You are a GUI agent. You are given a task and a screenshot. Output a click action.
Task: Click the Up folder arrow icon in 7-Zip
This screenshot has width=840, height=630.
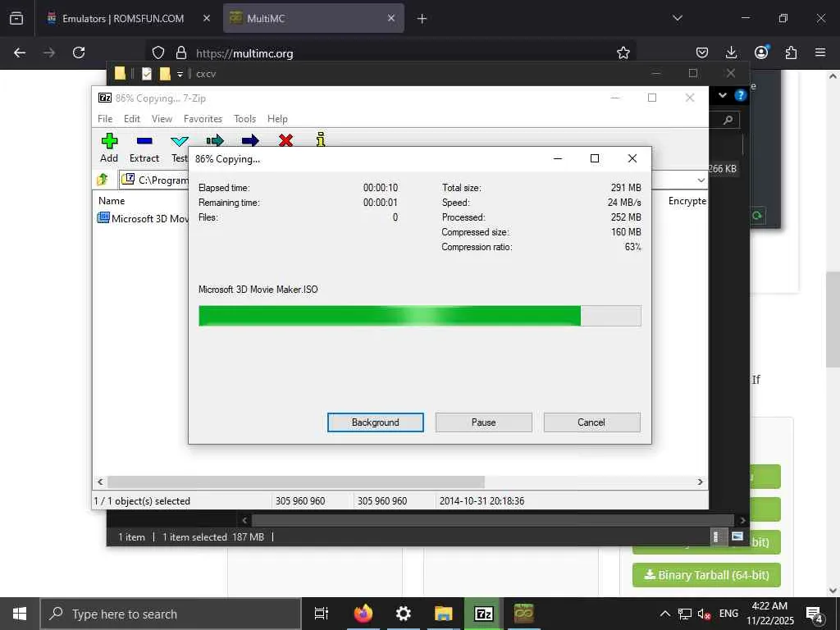coord(103,180)
